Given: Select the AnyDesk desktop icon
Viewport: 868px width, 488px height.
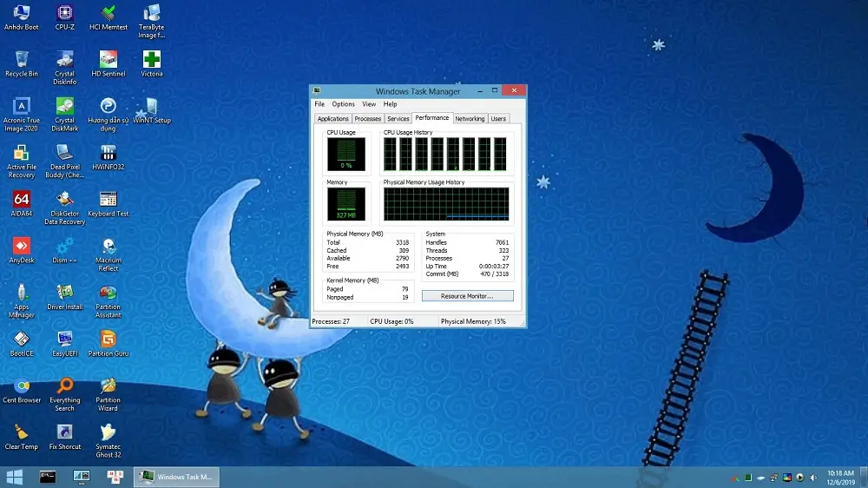Looking at the screenshot, I should click(x=22, y=247).
